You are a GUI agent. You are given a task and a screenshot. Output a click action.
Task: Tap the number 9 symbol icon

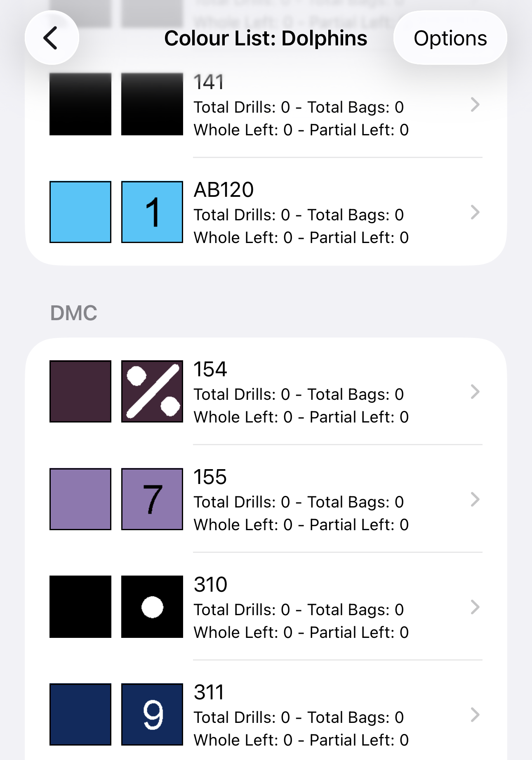(x=152, y=714)
